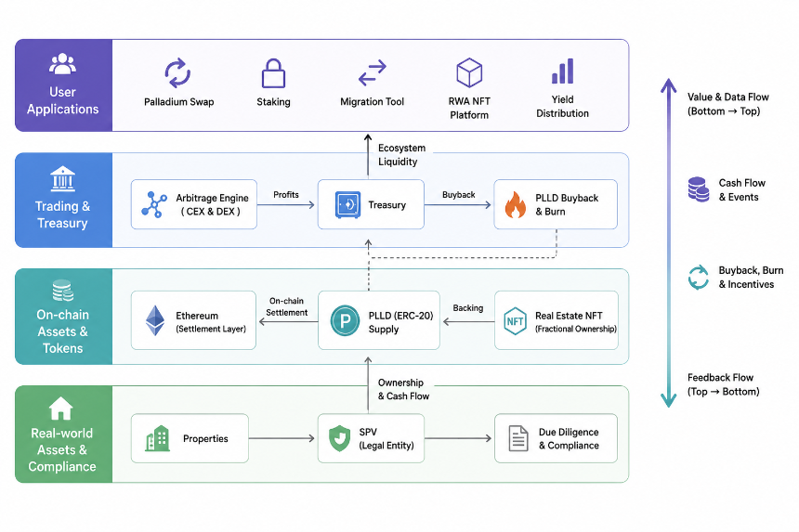Select the PLLD Buyback & Burn flame icon

516,204
